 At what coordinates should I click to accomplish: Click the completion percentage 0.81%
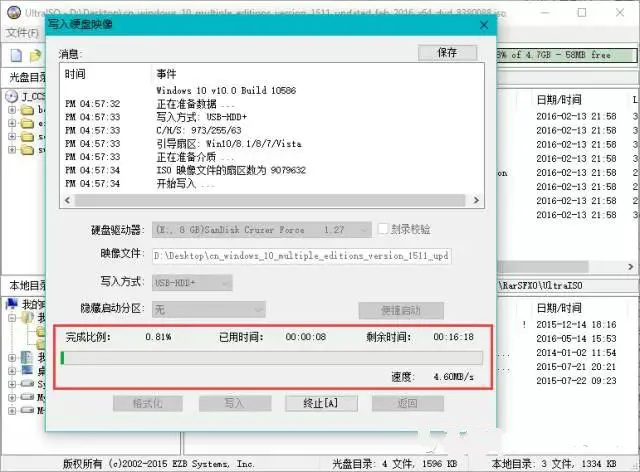[x=158, y=337]
